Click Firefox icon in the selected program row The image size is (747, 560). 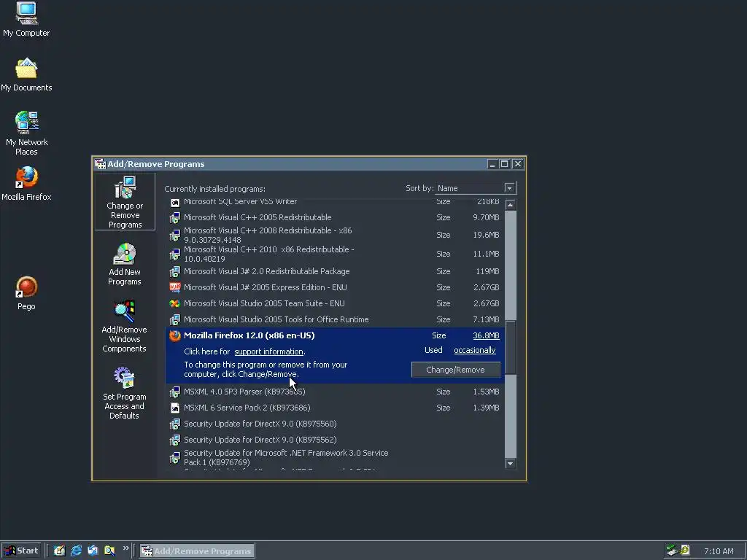175,335
